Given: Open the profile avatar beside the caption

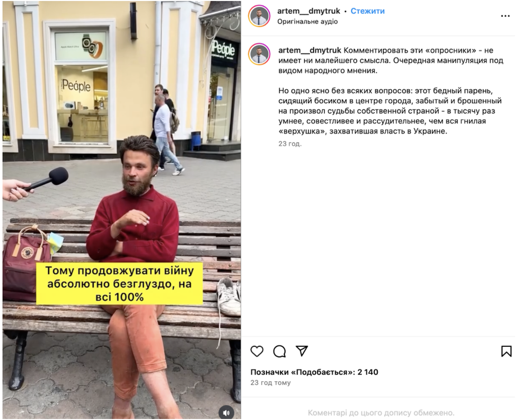Looking at the screenshot, I should tap(259, 54).
